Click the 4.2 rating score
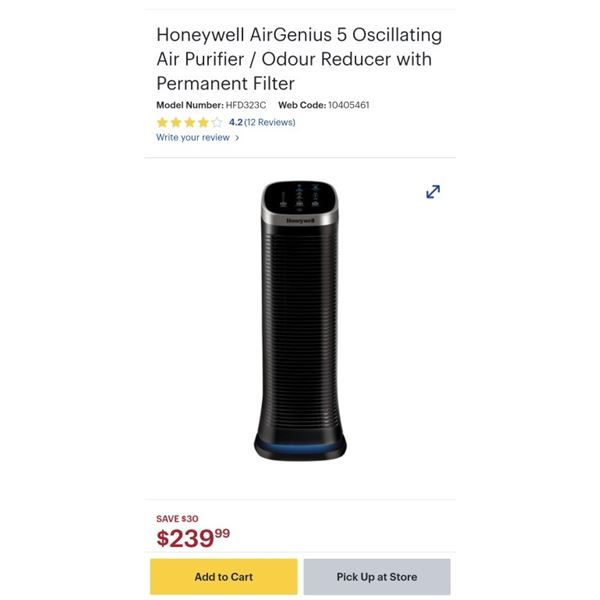600x600 pixels. (236, 122)
